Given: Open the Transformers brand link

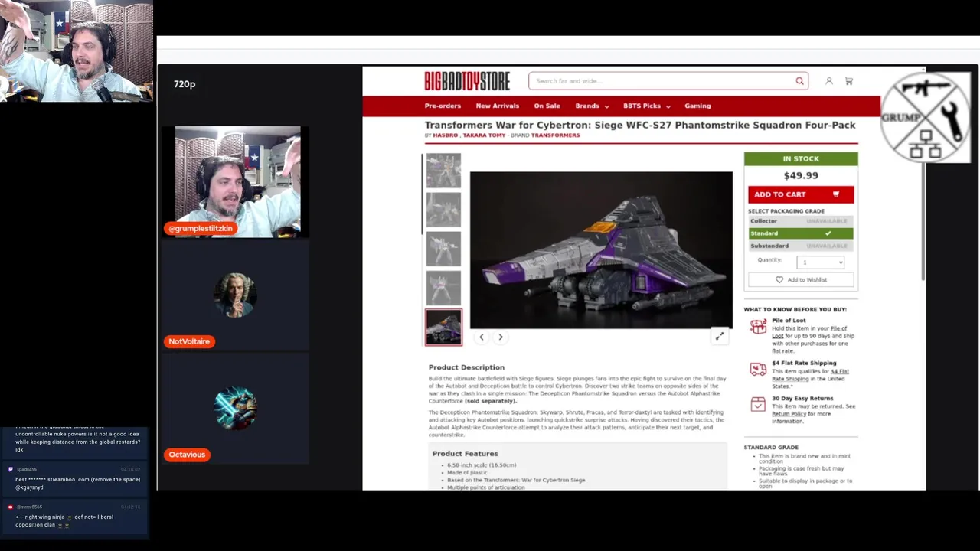Looking at the screenshot, I should pos(555,135).
